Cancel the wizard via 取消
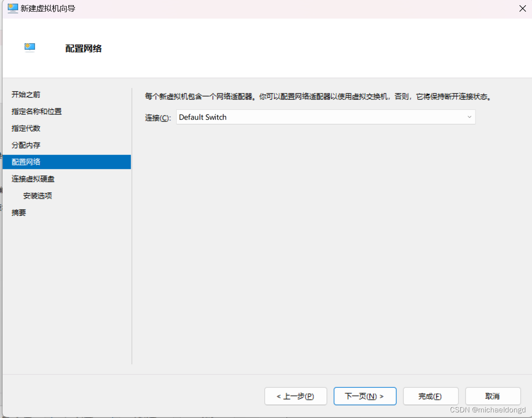Viewport: 532px width, 418px height. [493, 396]
